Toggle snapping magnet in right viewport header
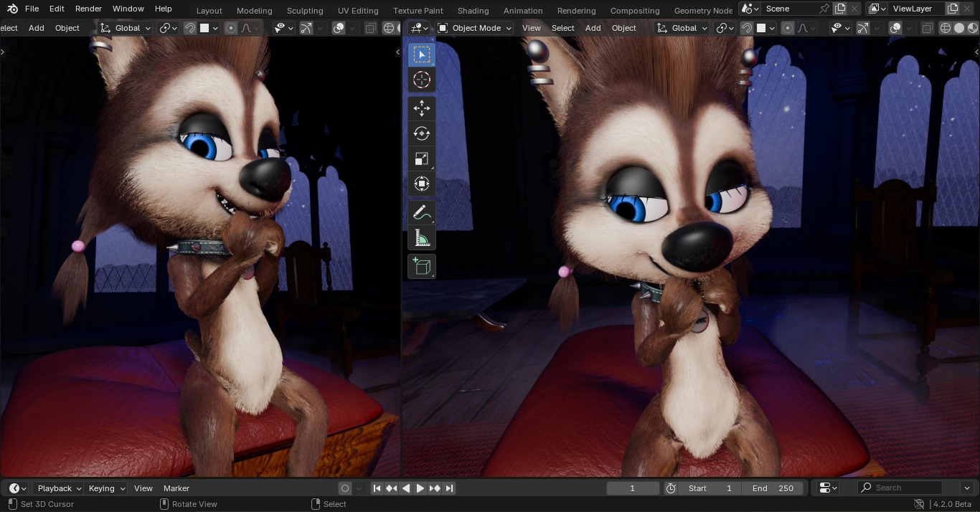This screenshot has height=512, width=980. [747, 28]
